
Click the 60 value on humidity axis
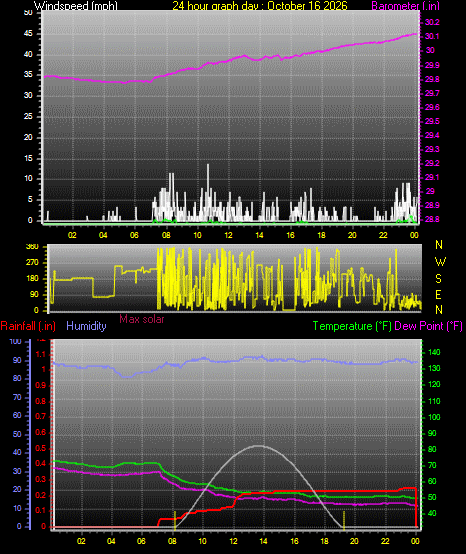click(17, 416)
